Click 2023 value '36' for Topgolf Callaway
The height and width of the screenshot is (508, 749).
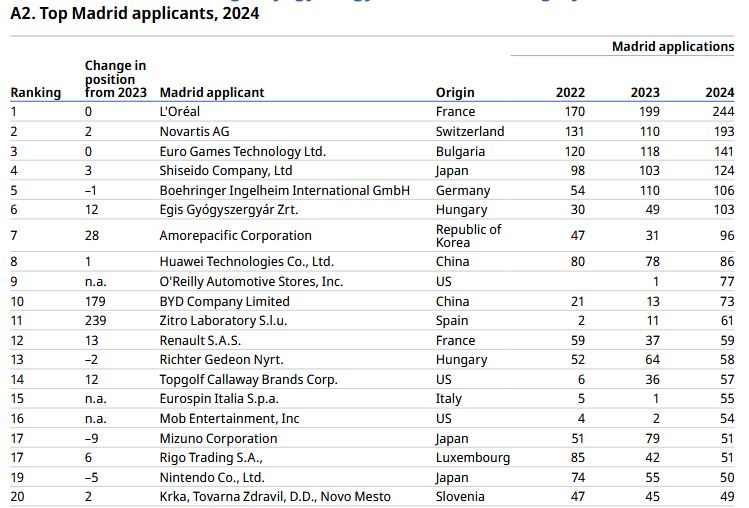(652, 380)
